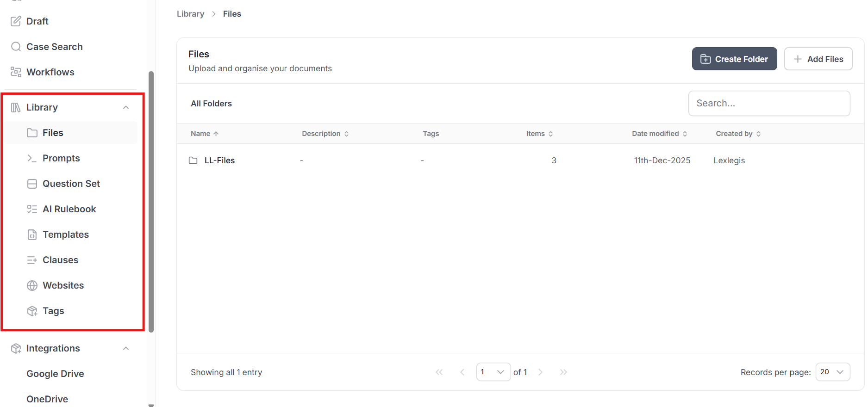Image resolution: width=868 pixels, height=407 pixels.
Task: Click the LL-Files folder icon
Action: [193, 160]
